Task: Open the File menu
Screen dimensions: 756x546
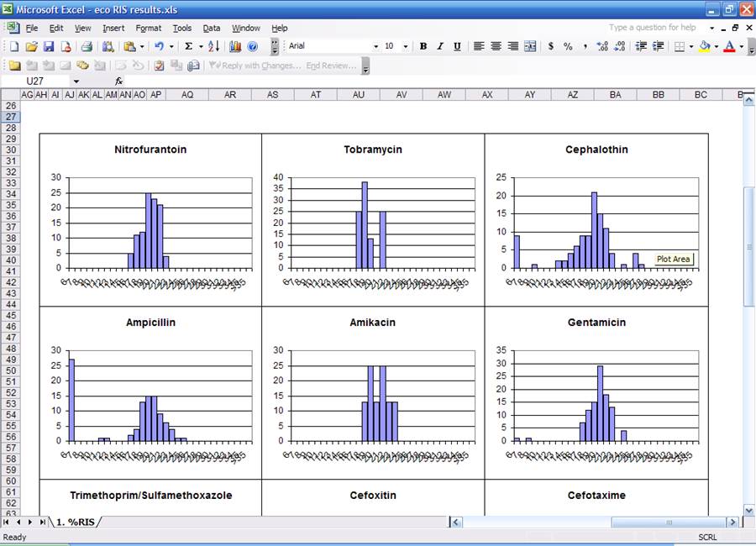Action: 32,28
